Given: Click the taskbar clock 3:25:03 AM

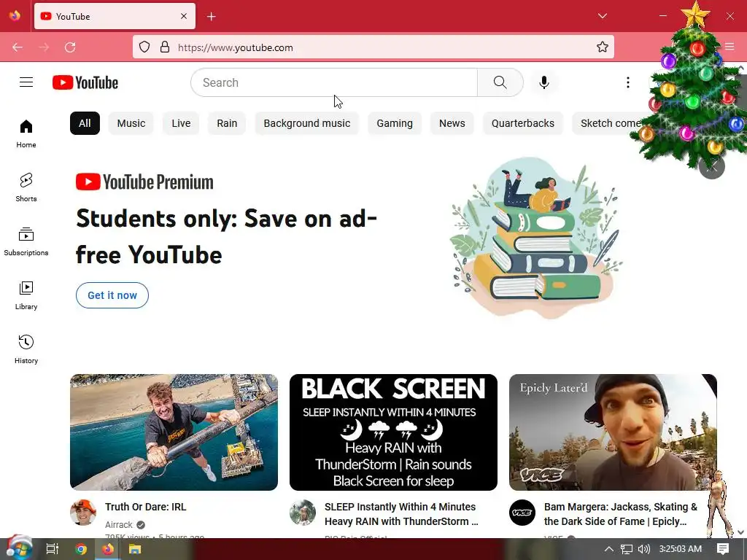Looking at the screenshot, I should point(681,549).
